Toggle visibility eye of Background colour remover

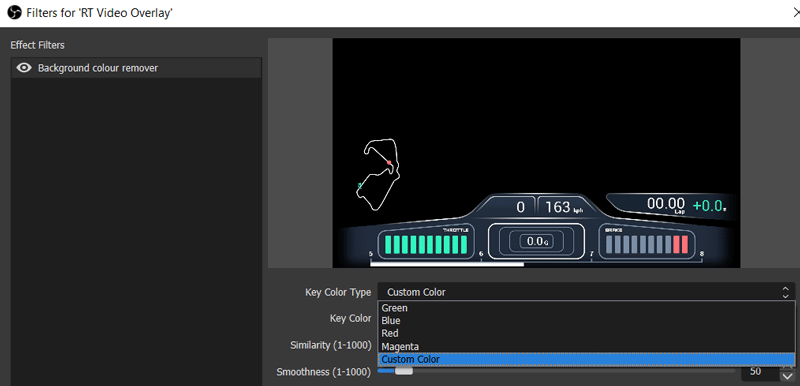[x=24, y=68]
